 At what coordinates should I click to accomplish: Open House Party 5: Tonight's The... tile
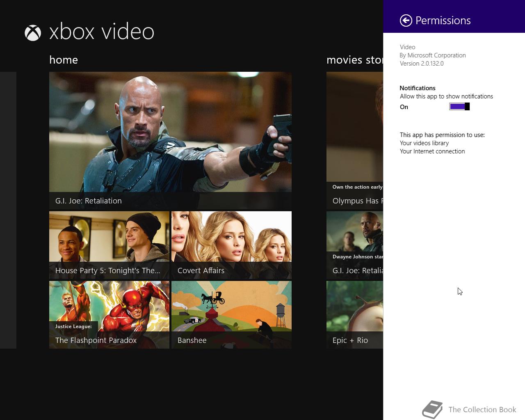coord(109,245)
